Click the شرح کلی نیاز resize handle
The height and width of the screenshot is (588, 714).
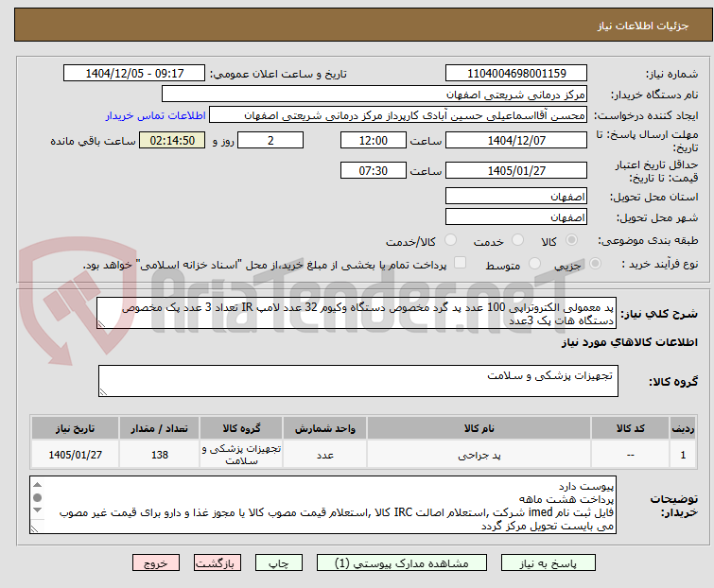pos(101,324)
